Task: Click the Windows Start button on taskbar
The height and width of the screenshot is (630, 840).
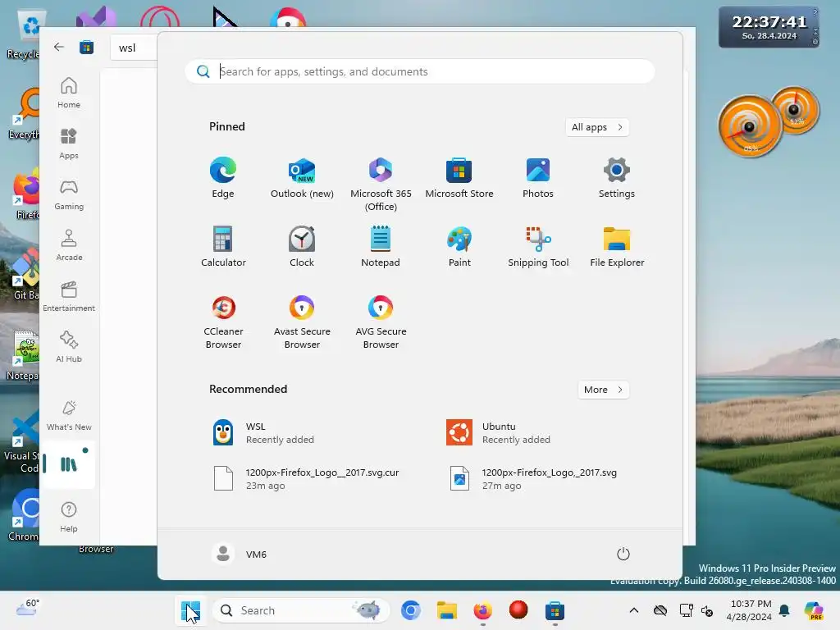Action: 190,610
